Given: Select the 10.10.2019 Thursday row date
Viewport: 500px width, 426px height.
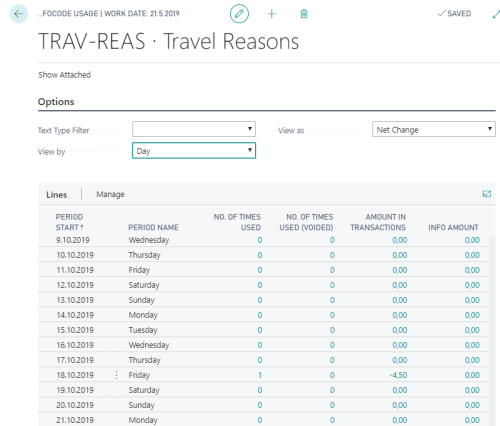Looking at the screenshot, I should 75,255.
